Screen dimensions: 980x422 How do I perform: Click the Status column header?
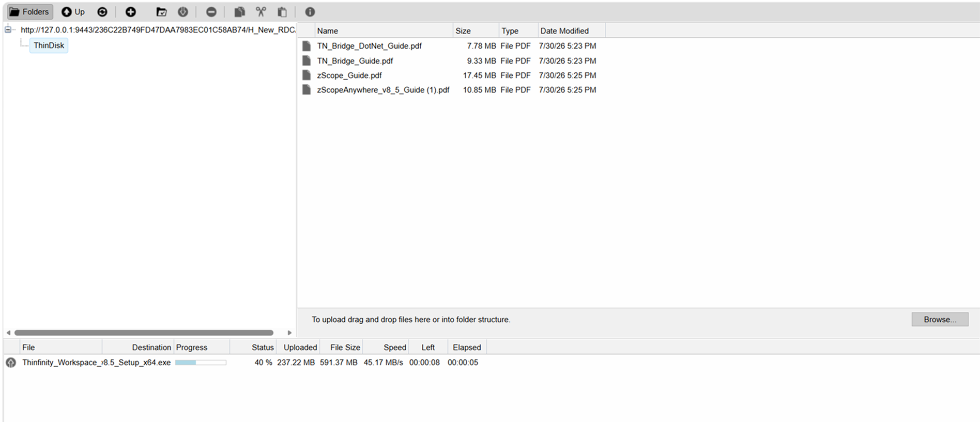pos(253,348)
